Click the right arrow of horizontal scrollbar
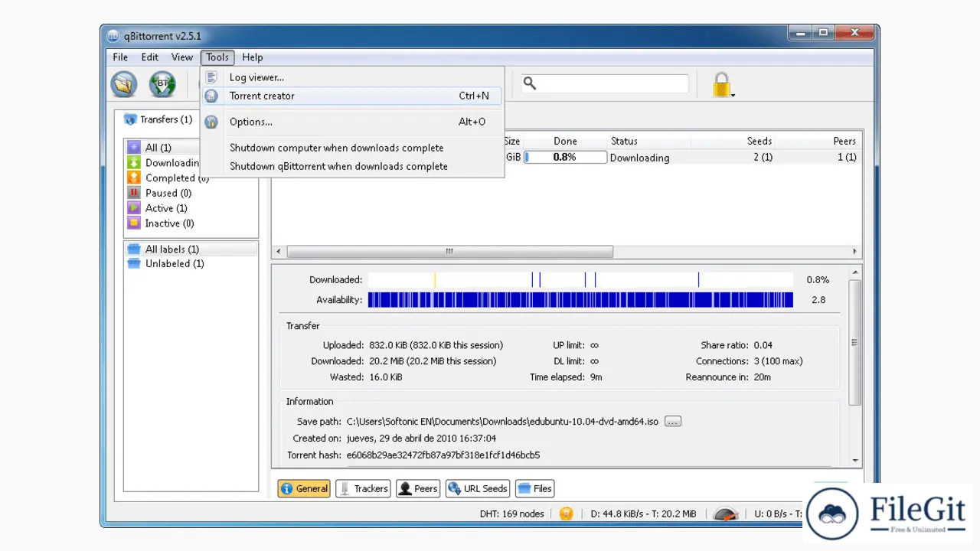The image size is (980, 551). [854, 252]
